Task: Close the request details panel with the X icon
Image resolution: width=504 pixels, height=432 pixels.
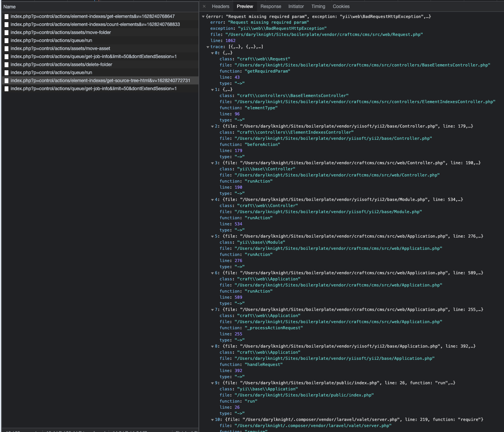Action: pos(205,6)
